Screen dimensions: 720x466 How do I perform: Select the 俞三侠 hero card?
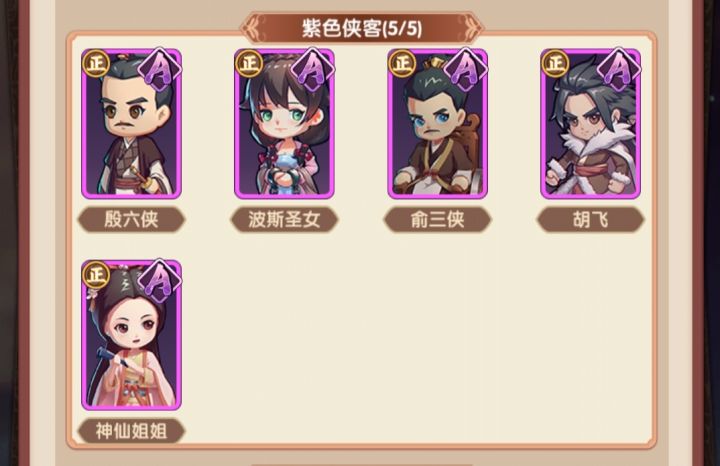pyautogui.click(x=438, y=124)
